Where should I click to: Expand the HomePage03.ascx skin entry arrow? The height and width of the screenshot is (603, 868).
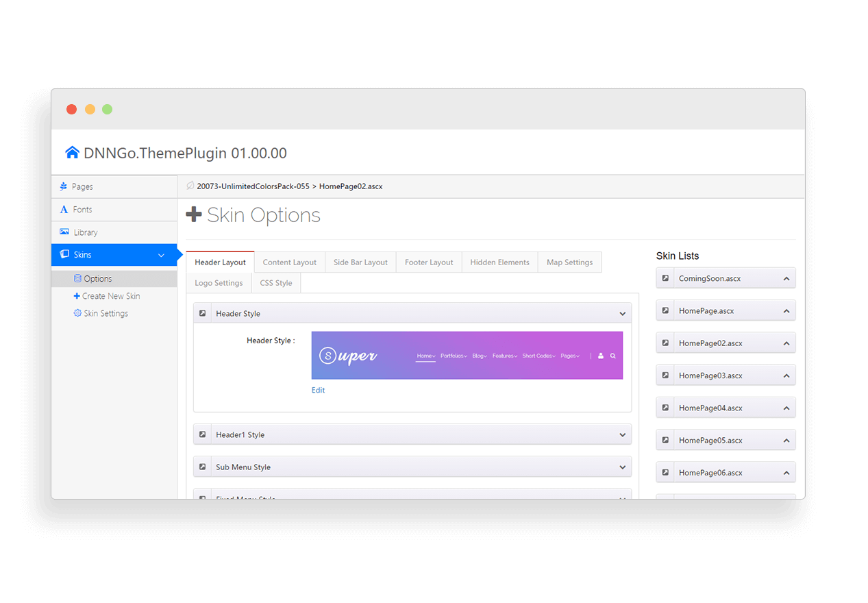coord(786,376)
